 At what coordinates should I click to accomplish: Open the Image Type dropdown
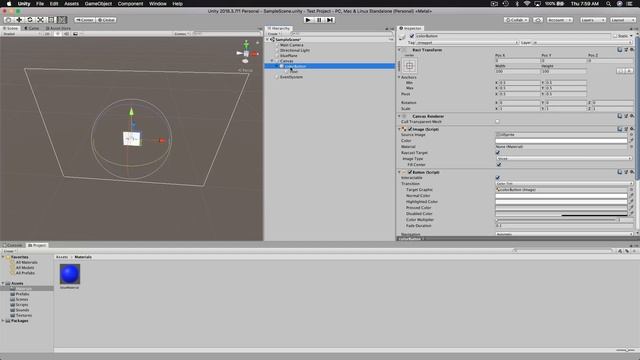564,158
